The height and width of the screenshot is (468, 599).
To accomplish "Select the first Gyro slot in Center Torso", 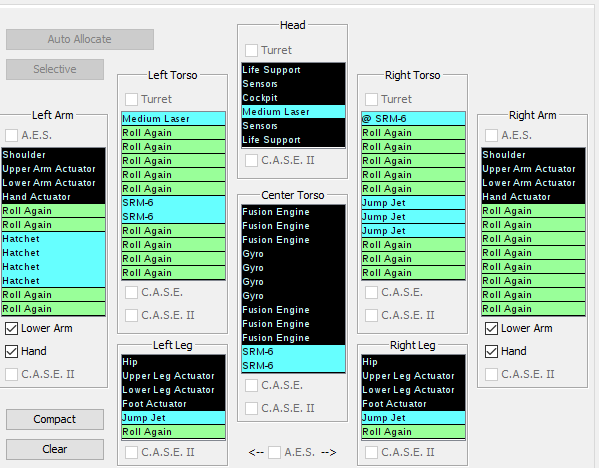I will coord(293,254).
